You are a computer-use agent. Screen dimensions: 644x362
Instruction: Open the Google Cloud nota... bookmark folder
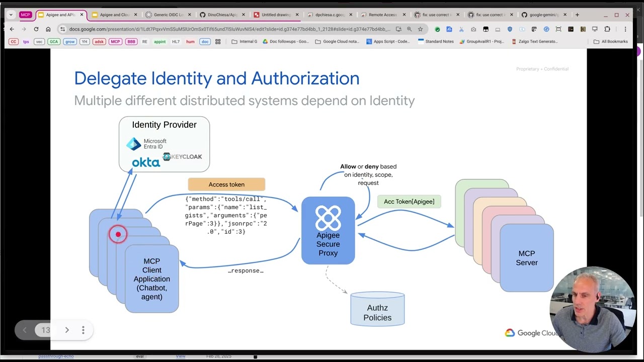point(338,42)
